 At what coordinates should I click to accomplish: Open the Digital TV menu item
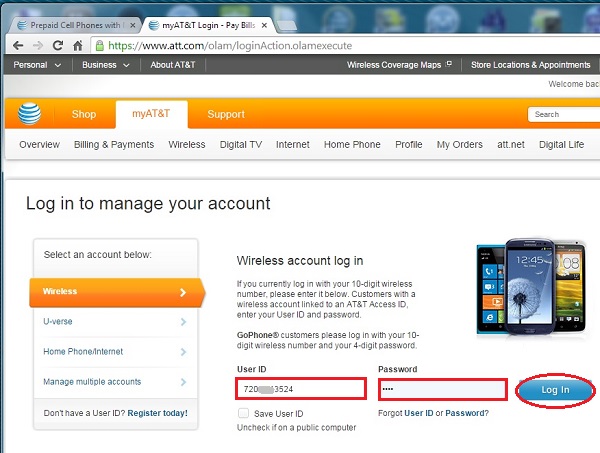pyautogui.click(x=241, y=144)
